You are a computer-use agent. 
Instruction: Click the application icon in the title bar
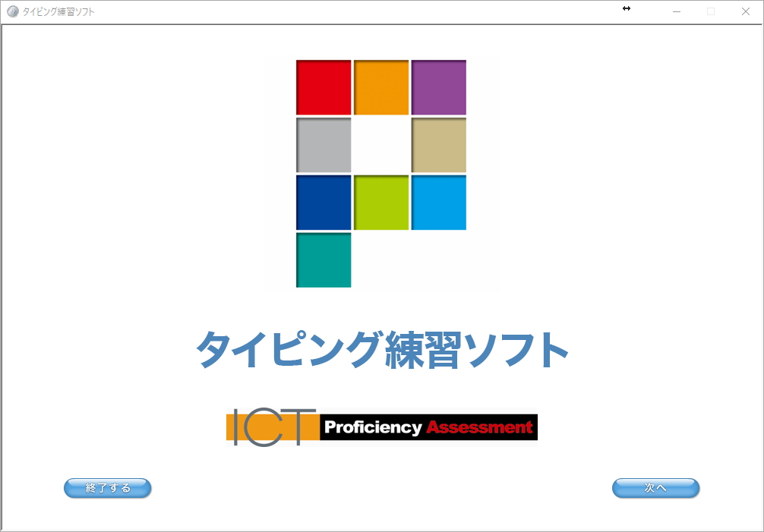tap(11, 11)
